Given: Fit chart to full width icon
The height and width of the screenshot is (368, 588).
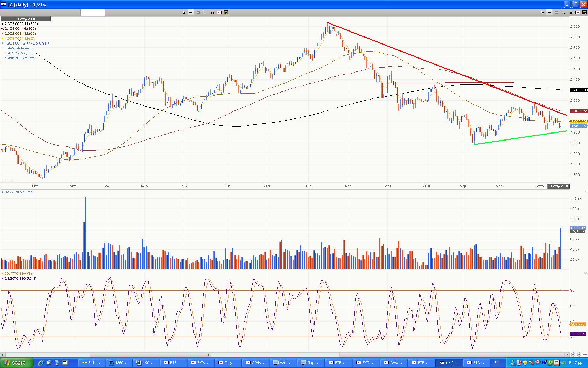Looking at the screenshot, I should click(x=585, y=354).
